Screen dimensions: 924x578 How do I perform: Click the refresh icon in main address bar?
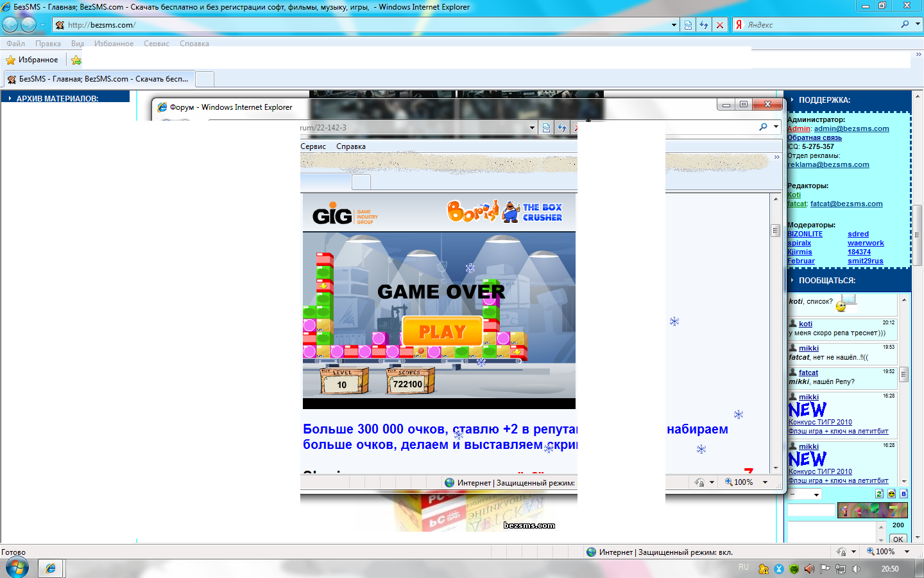[x=704, y=25]
